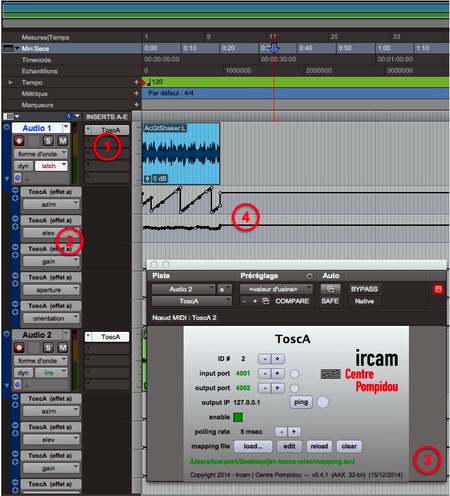
Task: Open the plug-in automation enable icon under Auto
Action: click(x=330, y=289)
